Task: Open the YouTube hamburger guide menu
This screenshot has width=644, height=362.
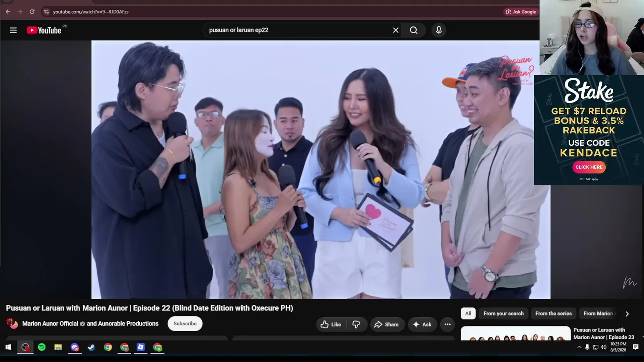Action: (x=13, y=30)
